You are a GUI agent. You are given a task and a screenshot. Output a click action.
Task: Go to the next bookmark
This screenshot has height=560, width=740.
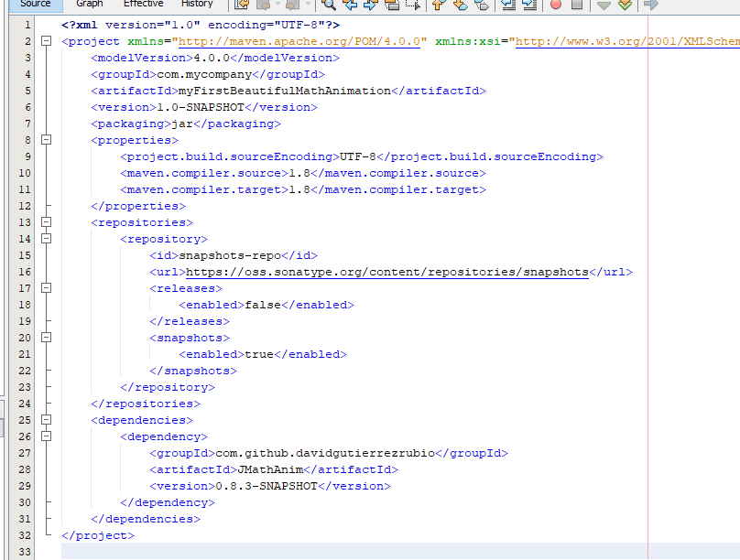[x=458, y=5]
